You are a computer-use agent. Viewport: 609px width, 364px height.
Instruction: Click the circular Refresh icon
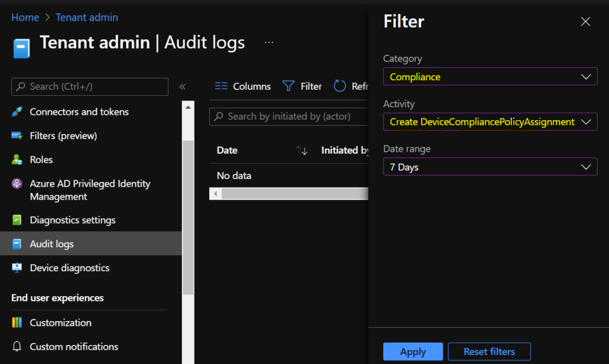[x=340, y=86]
